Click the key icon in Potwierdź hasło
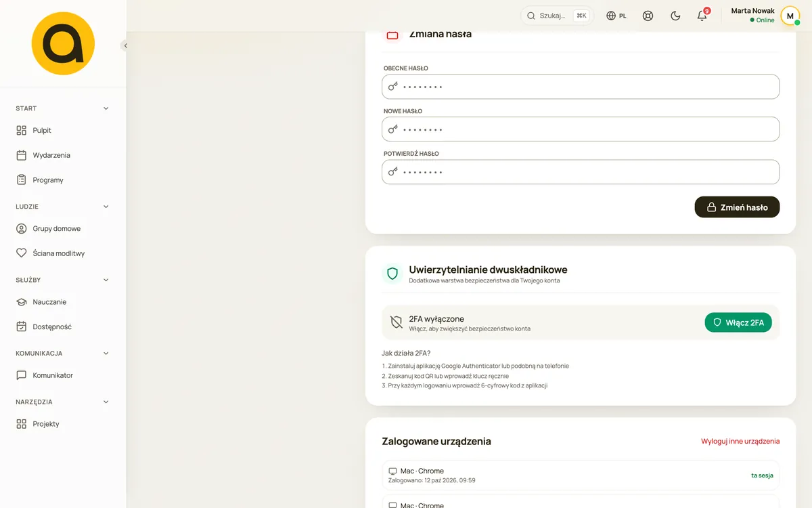Viewport: 812px width, 508px height. click(x=393, y=171)
